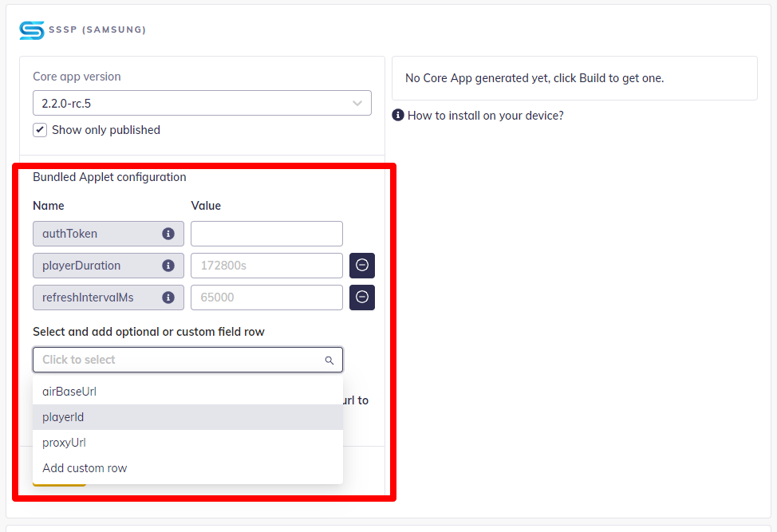
Task: Open the Core app version dropdown
Action: [x=202, y=103]
